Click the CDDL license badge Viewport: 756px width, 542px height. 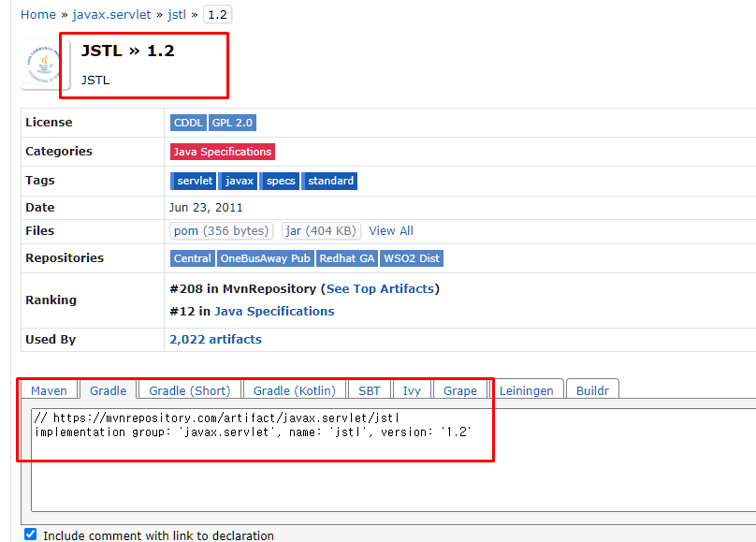tap(188, 123)
